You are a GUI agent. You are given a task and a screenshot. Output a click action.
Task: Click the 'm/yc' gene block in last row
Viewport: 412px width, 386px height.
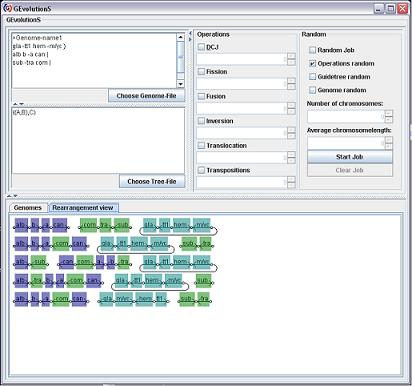[x=124, y=299]
